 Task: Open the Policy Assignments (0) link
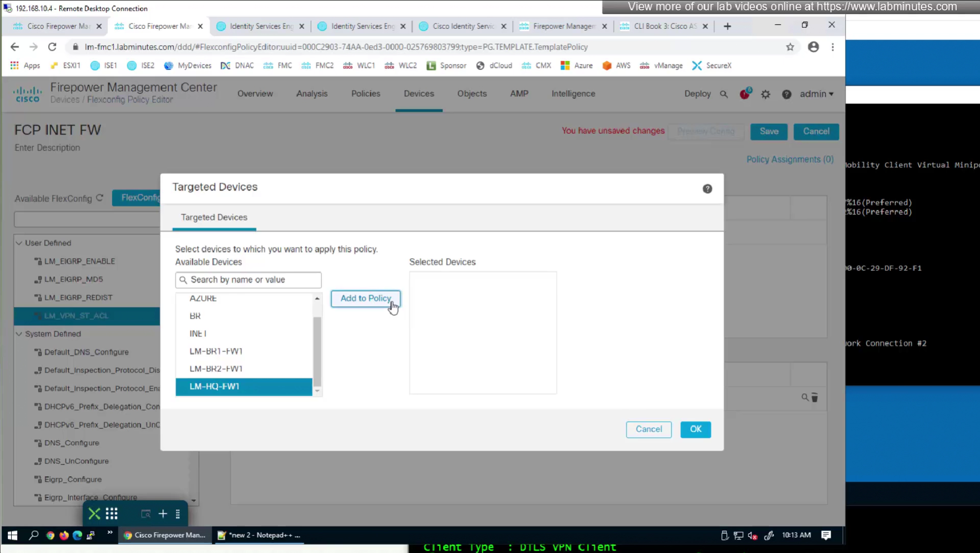(x=789, y=160)
